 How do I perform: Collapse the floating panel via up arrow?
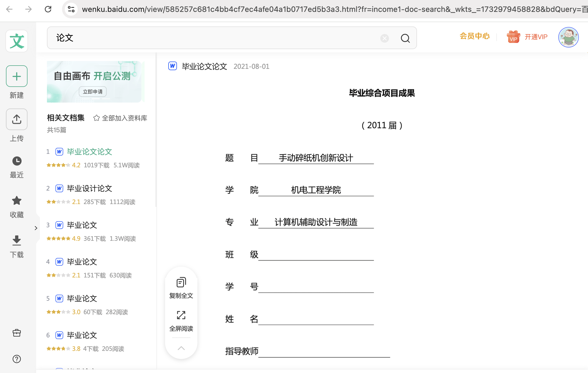(x=181, y=348)
